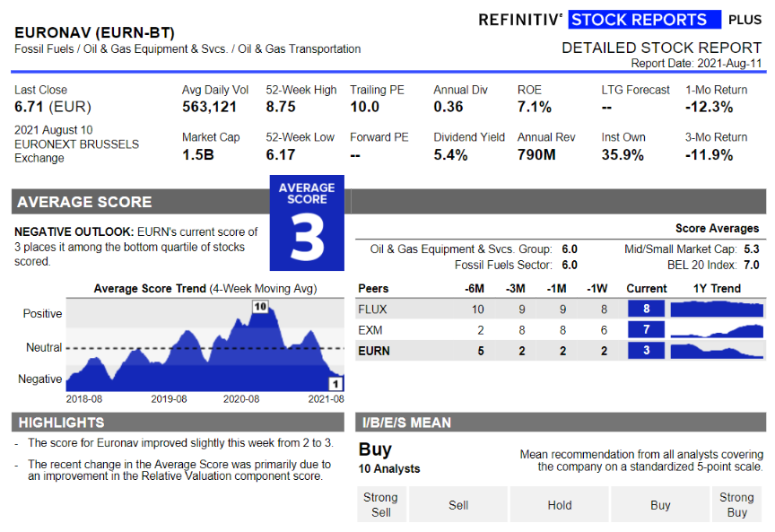Screen dimensions: 775x532
Task: Click the big Average Score 3 badge
Action: [307, 223]
